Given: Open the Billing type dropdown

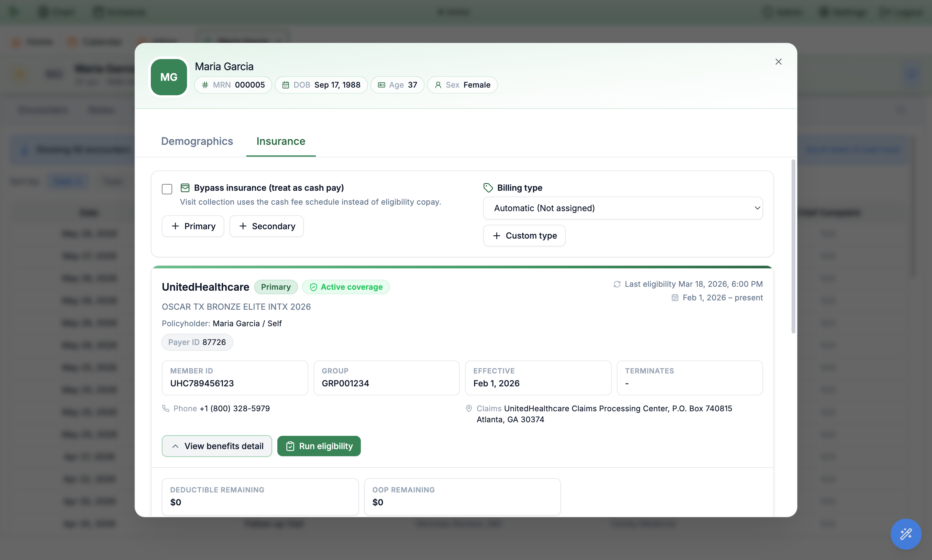Looking at the screenshot, I should [x=623, y=208].
